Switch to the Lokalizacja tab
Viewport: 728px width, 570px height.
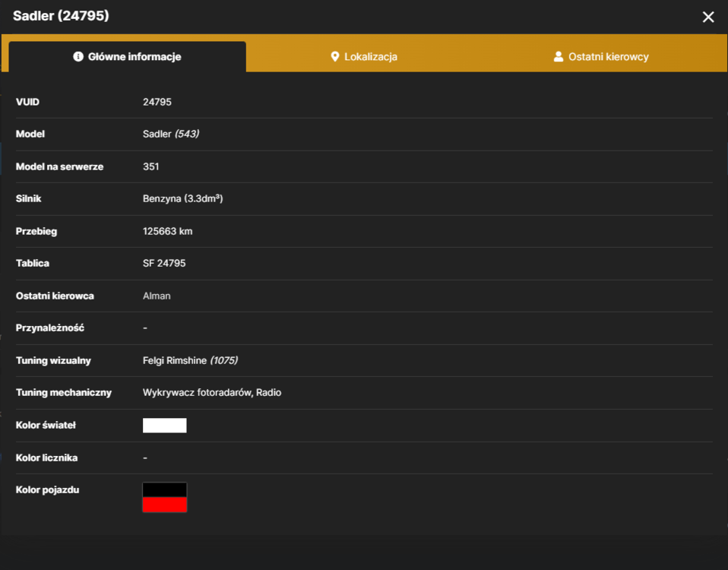(364, 57)
